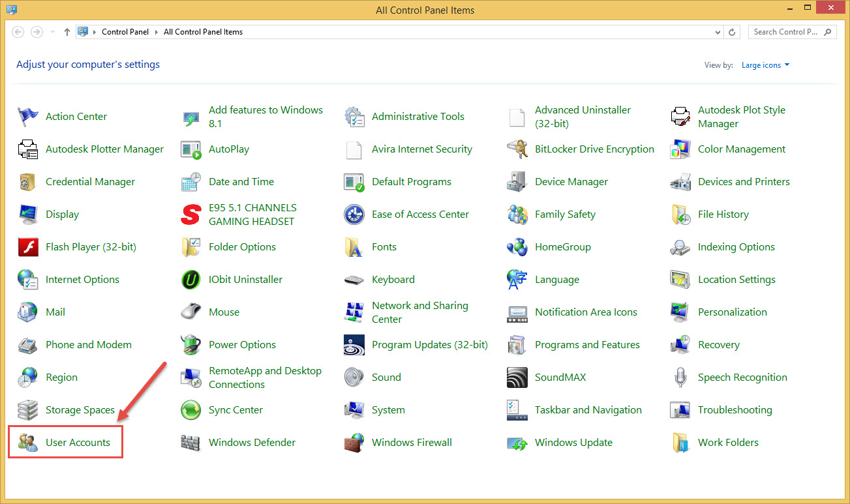Click the Forward navigation button

coord(37,32)
